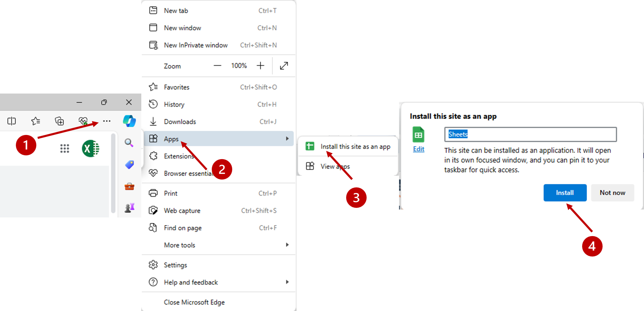
Task: Click the sidebar Tools briefcase icon
Action: [x=129, y=187]
